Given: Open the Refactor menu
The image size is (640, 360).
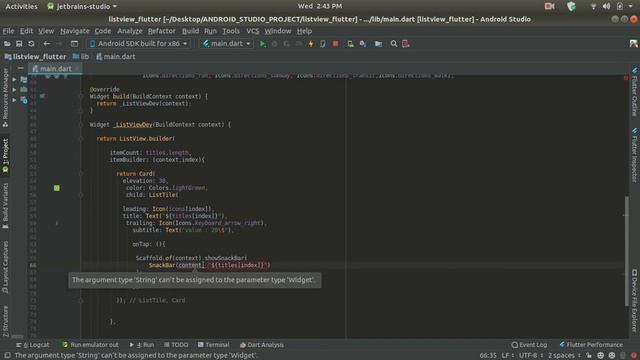Looking at the screenshot, I should coord(162,31).
